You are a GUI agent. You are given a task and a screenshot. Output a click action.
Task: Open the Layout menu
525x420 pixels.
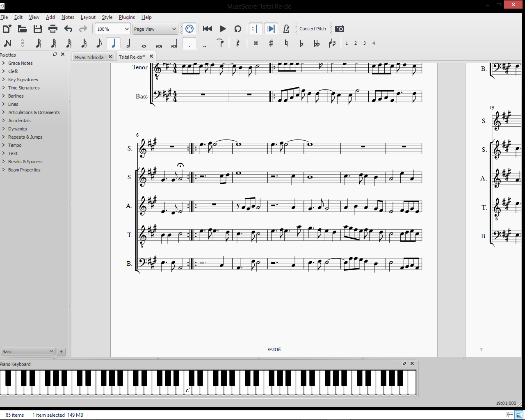click(x=88, y=17)
